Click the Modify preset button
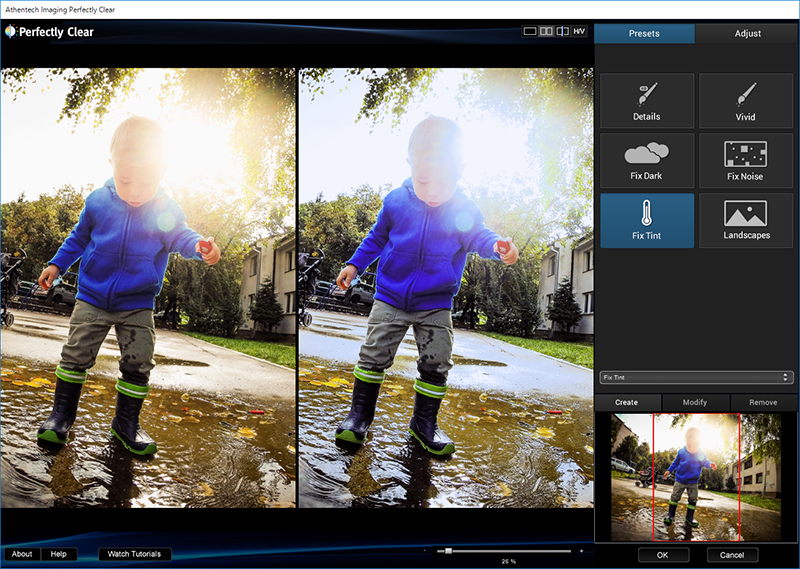 (695, 402)
